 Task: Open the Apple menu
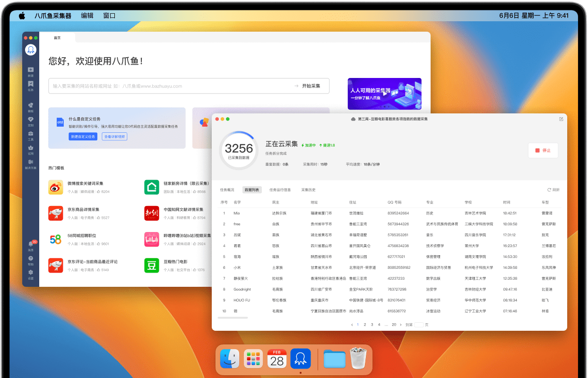tap(22, 16)
